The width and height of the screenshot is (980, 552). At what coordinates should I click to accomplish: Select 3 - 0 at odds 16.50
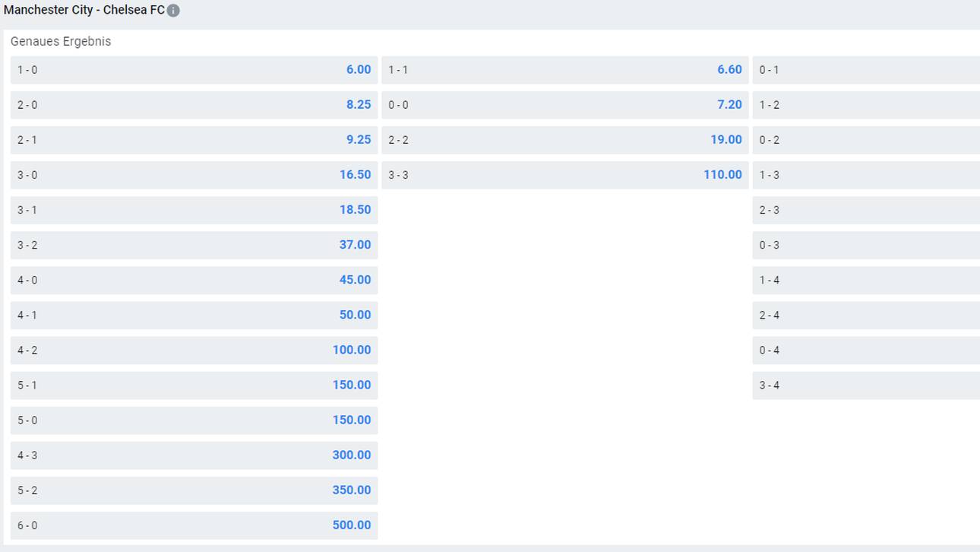pyautogui.click(x=194, y=175)
